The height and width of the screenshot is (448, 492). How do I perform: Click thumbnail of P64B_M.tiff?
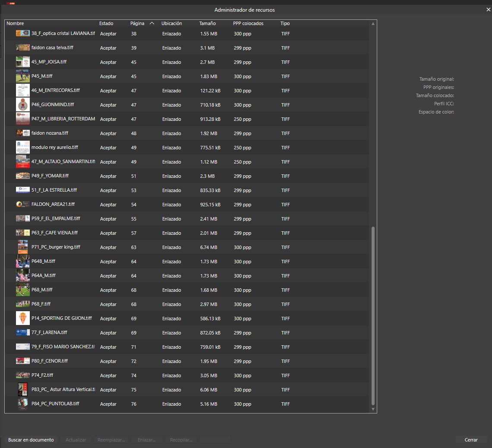point(22,262)
